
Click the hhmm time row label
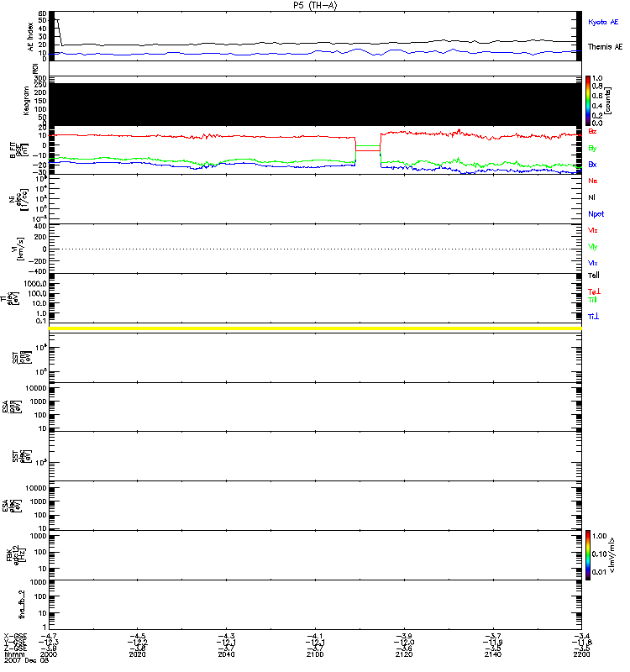[13, 654]
